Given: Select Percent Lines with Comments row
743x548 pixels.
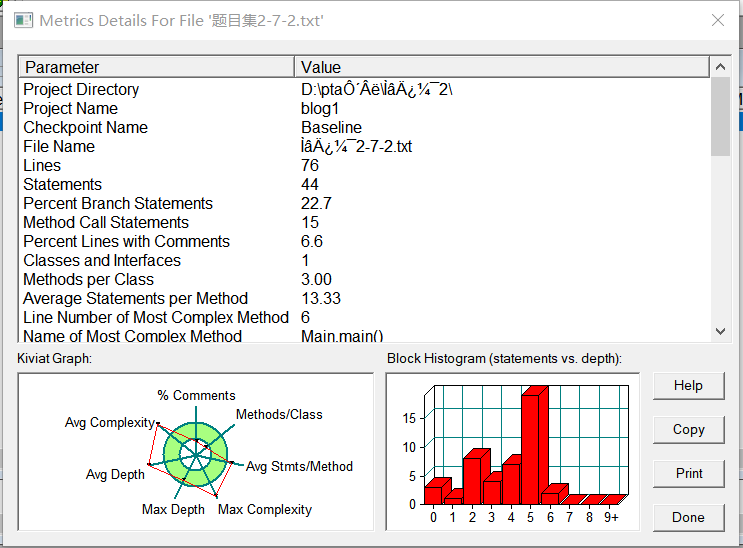Looking at the screenshot, I should pos(365,241).
